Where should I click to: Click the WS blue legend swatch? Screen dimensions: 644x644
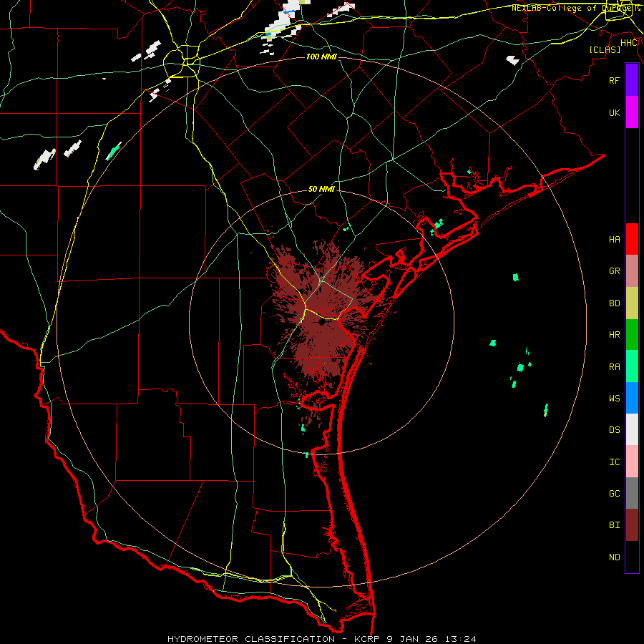[632, 398]
